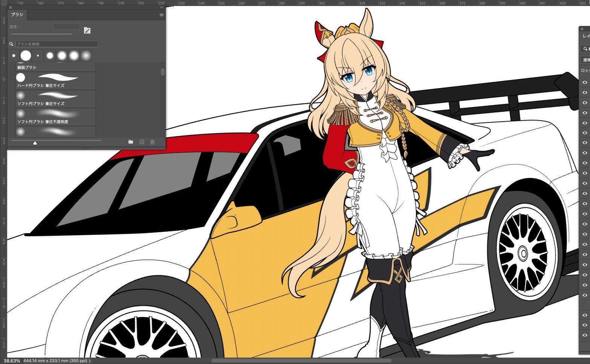The width and height of the screenshot is (590, 364).
Task: Hide the topmost layer via eye icon
Action: pyautogui.click(x=585, y=82)
